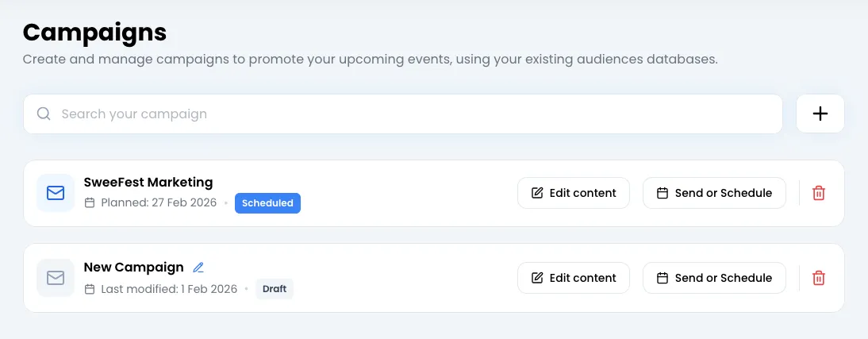This screenshot has width=868, height=339.
Task: Click the calendar icon beside Last modified
Action: pos(90,289)
